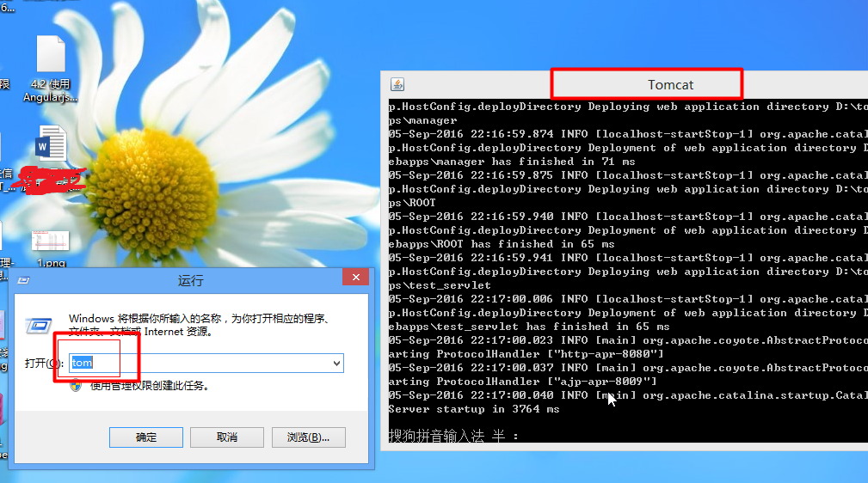
Task: Click the 使用管理权限创建此任务 text
Action: coord(150,386)
